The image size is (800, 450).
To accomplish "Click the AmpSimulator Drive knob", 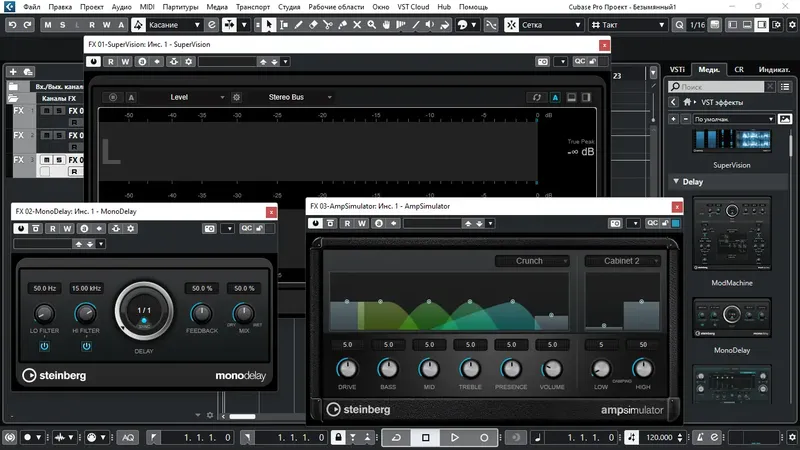I will [x=347, y=368].
